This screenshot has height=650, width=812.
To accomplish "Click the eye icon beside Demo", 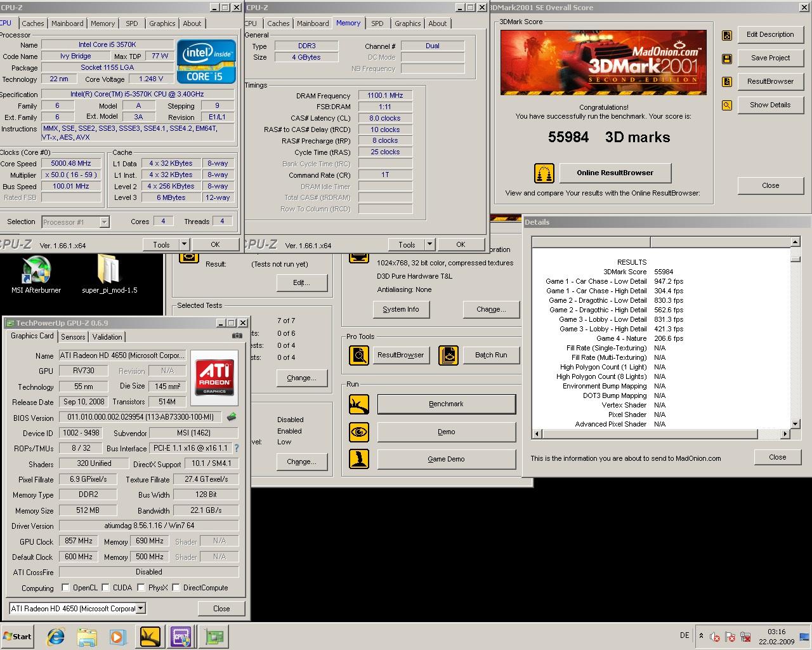I will [359, 432].
